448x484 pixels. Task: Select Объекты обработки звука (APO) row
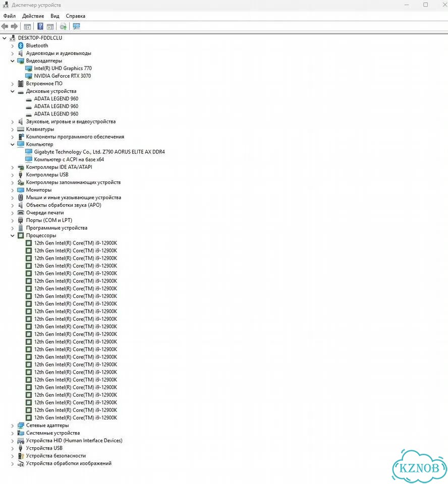(x=64, y=205)
